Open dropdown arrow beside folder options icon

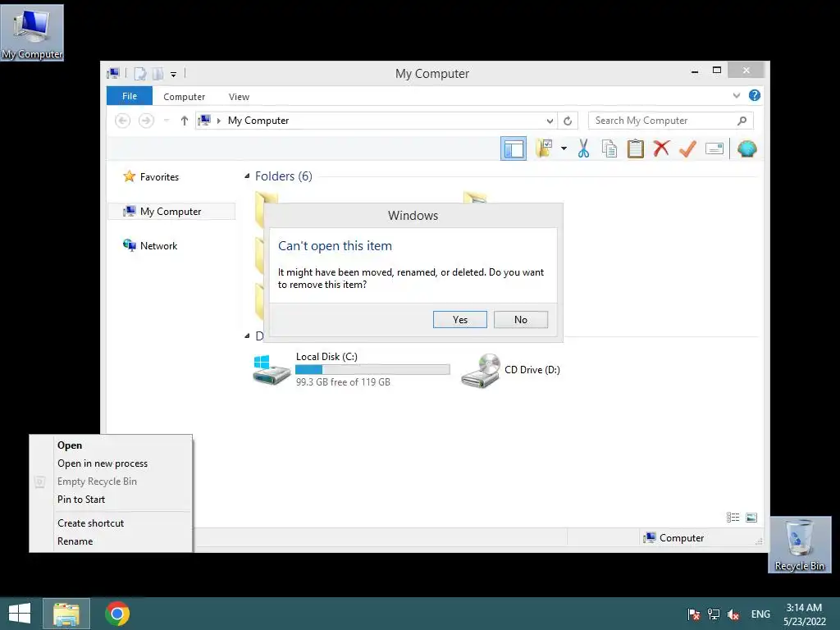pos(564,148)
